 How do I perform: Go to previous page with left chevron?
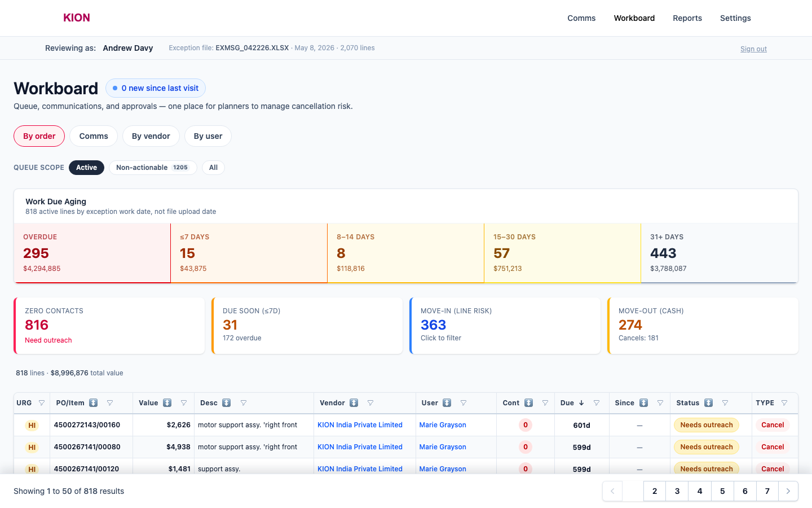[612, 491]
